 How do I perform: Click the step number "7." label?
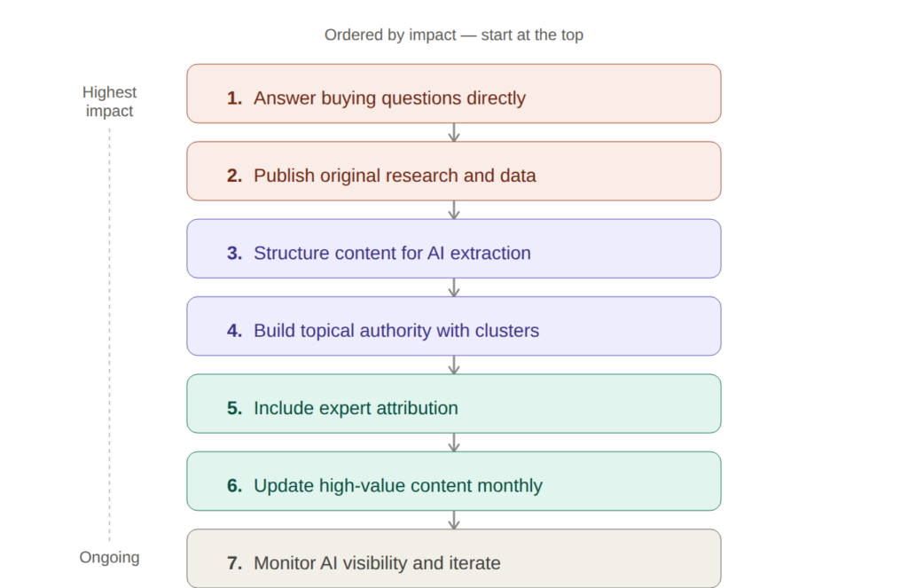coord(234,563)
